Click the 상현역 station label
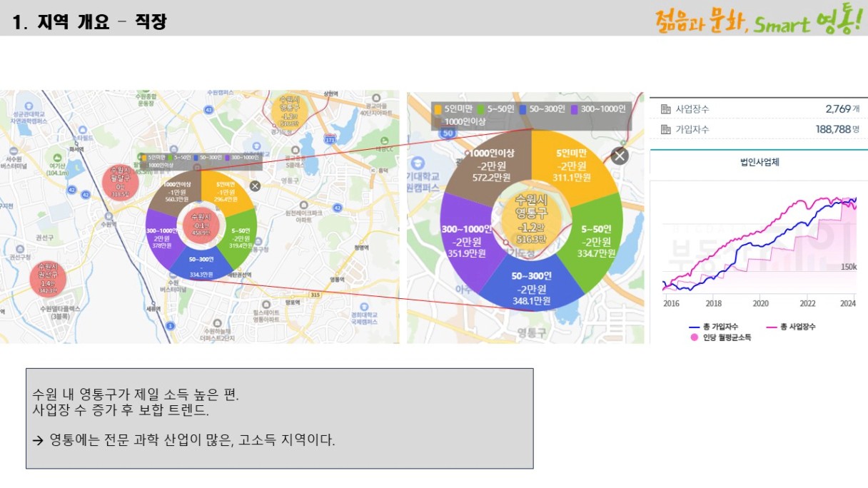868x488 pixels. [x=330, y=93]
